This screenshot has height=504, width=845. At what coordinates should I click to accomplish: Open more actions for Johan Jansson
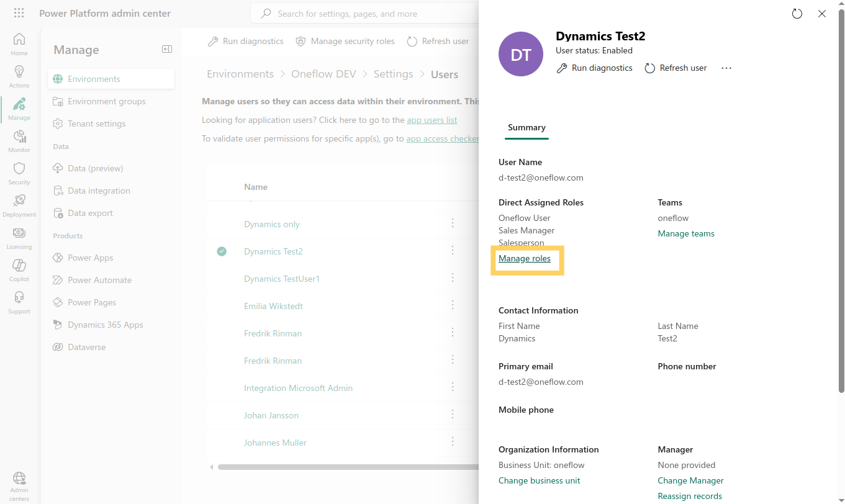click(x=453, y=414)
